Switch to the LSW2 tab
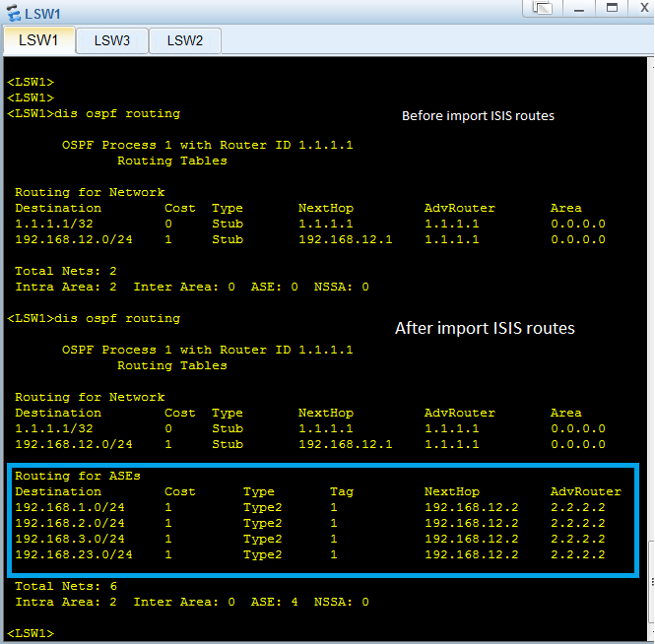 [184, 41]
